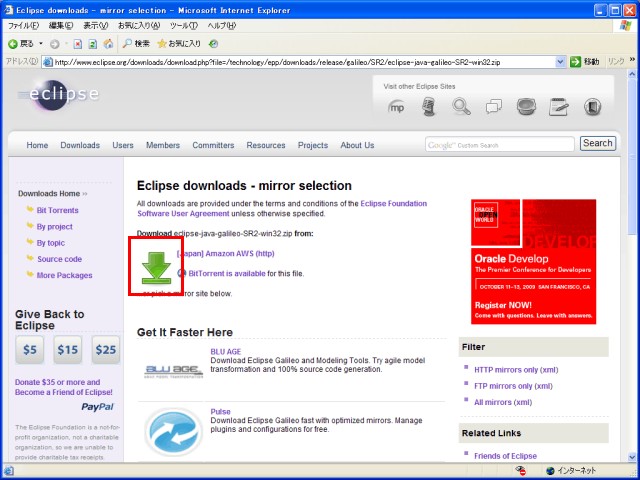This screenshot has width=640, height=480.
Task: Click the big green download arrow icon
Action: point(156,267)
